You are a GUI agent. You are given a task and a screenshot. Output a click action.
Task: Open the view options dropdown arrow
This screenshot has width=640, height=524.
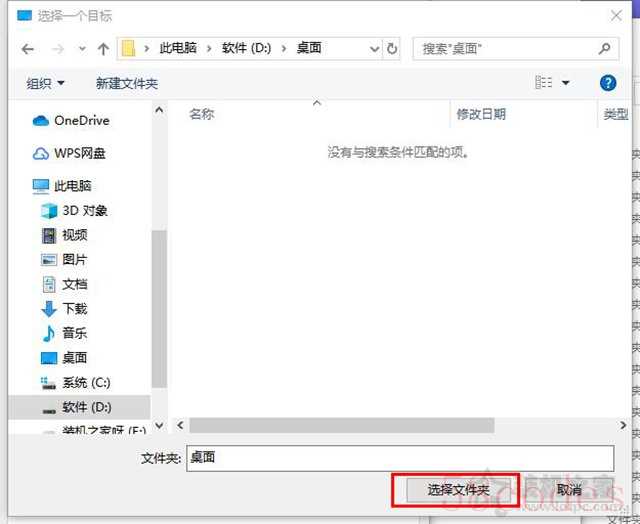click(566, 83)
